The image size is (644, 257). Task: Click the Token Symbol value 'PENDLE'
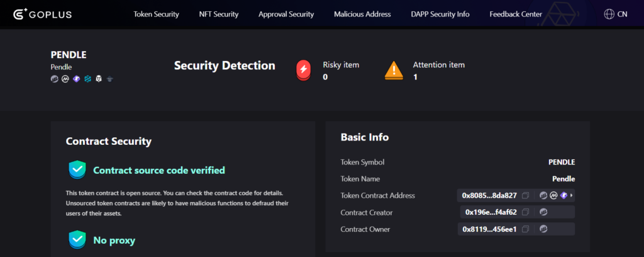coord(562,162)
